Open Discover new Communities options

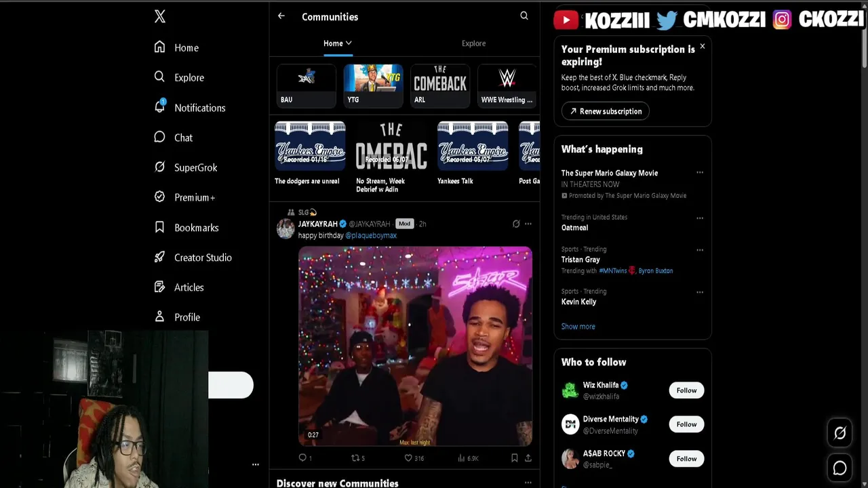[528, 483]
